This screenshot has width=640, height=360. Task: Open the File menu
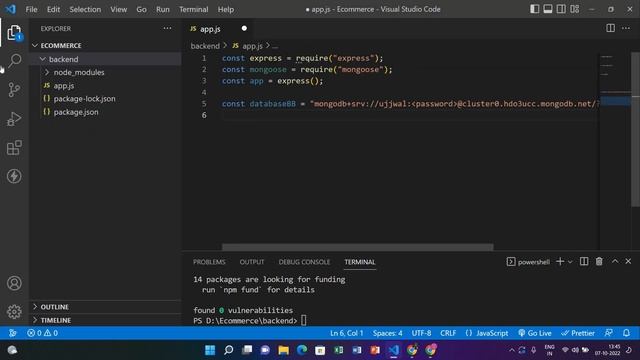coord(31,9)
